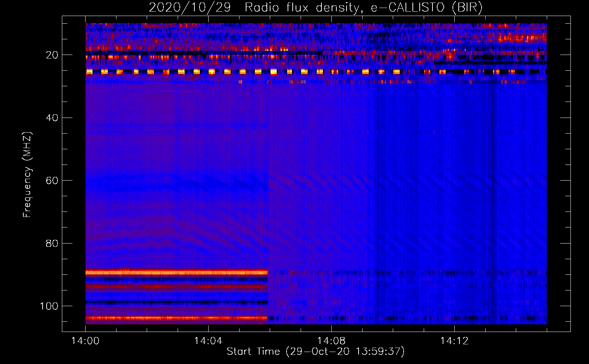Viewport: 589px width, 364px height.
Task: Click the '40' frequency tick label
Action: pos(52,118)
